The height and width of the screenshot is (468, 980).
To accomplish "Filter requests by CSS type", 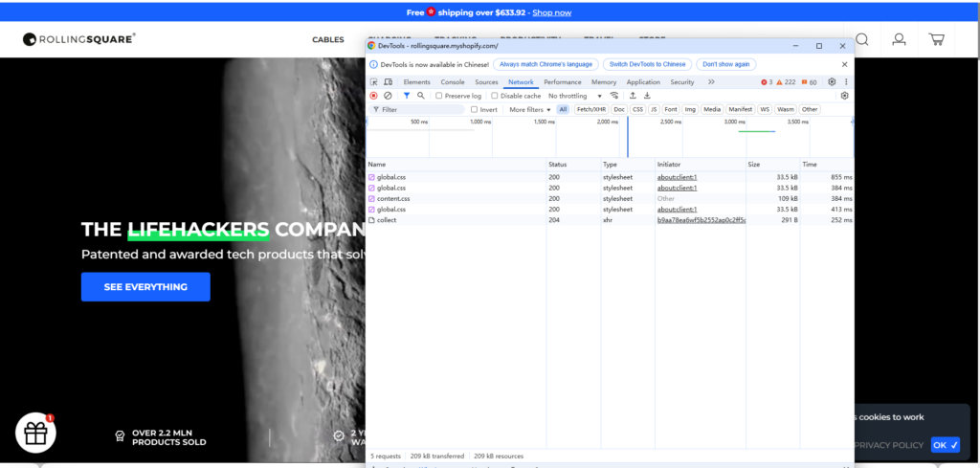I will click(637, 109).
